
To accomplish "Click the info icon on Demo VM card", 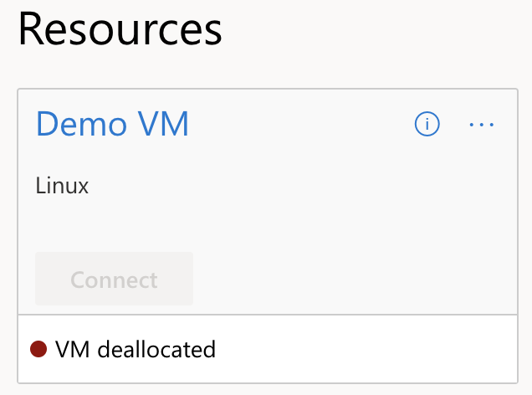I will pos(427,125).
